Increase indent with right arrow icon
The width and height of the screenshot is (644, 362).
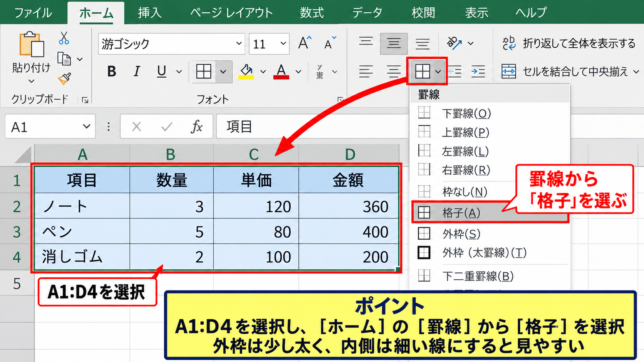pos(478,72)
